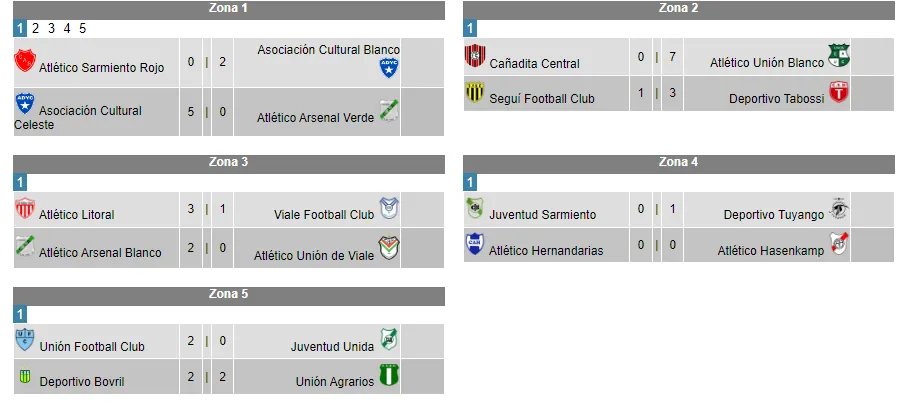Go to matchday 5 in Zona 1
The image size is (911, 414).
(x=83, y=28)
